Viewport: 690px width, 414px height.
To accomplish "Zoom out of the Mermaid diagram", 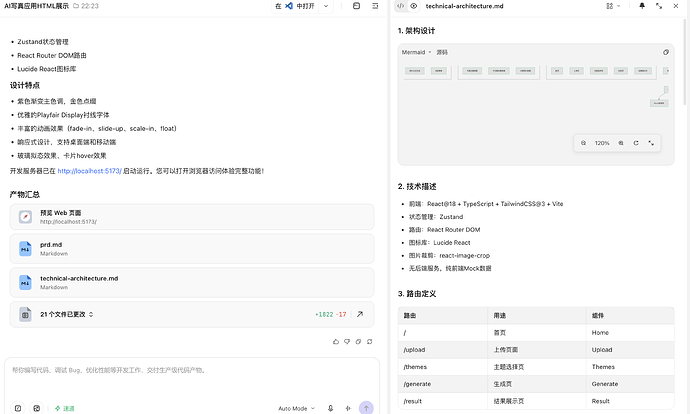I will pos(584,143).
